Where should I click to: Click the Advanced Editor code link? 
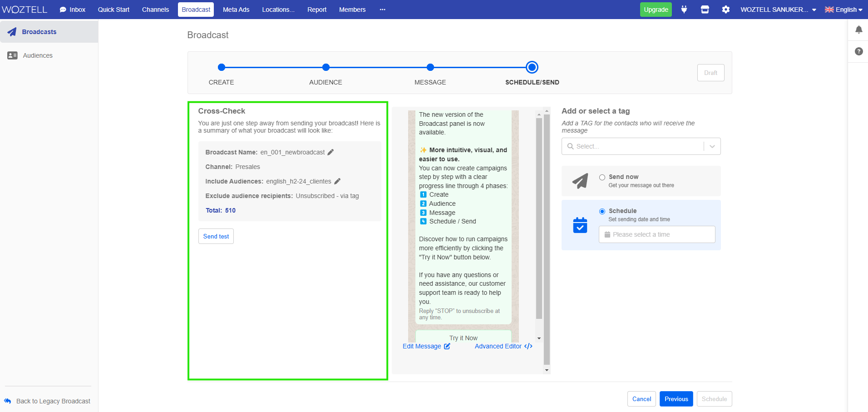point(503,346)
